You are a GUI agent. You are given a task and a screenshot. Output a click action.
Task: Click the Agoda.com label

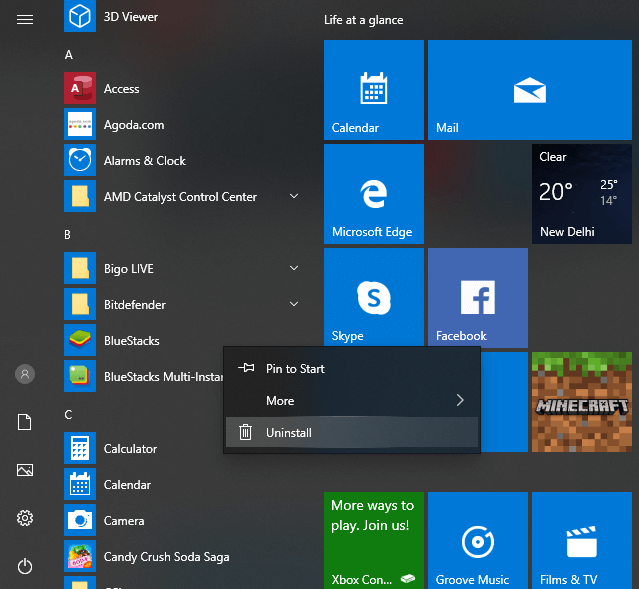(x=134, y=125)
